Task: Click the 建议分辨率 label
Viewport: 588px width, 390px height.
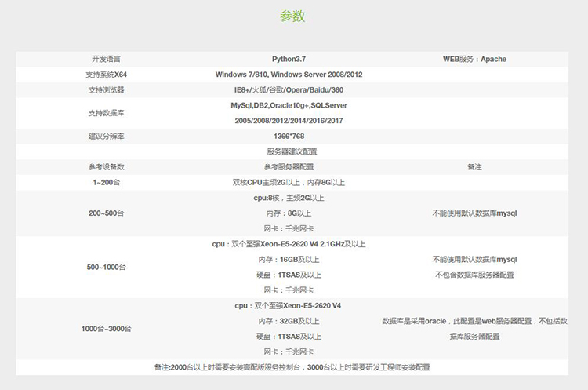Action: point(106,136)
